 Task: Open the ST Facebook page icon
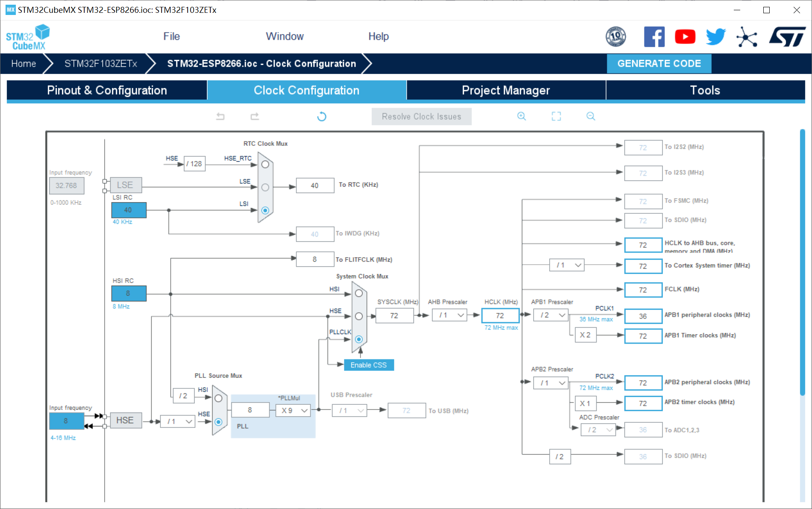[x=654, y=37]
